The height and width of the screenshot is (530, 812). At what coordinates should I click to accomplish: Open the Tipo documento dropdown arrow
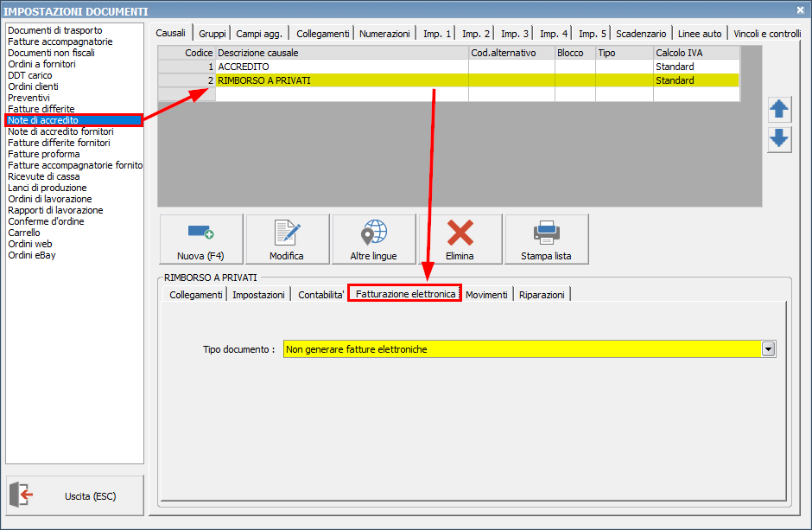point(769,349)
